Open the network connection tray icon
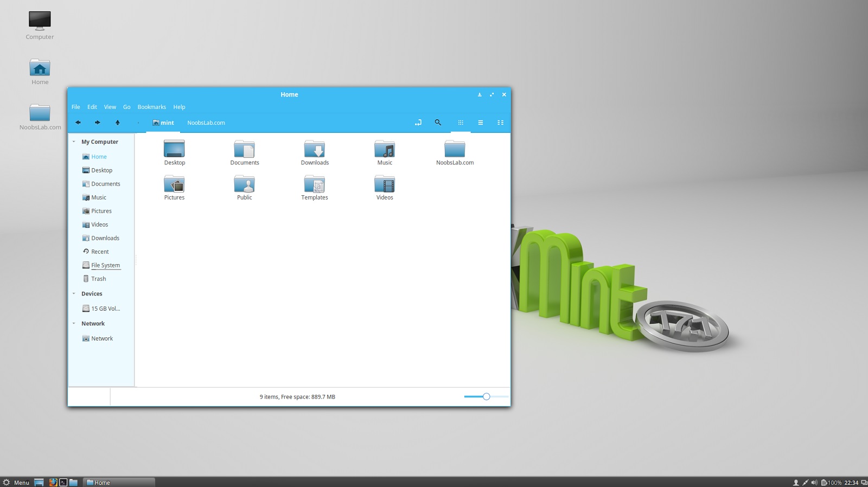Image resolution: width=868 pixels, height=487 pixels. point(805,483)
